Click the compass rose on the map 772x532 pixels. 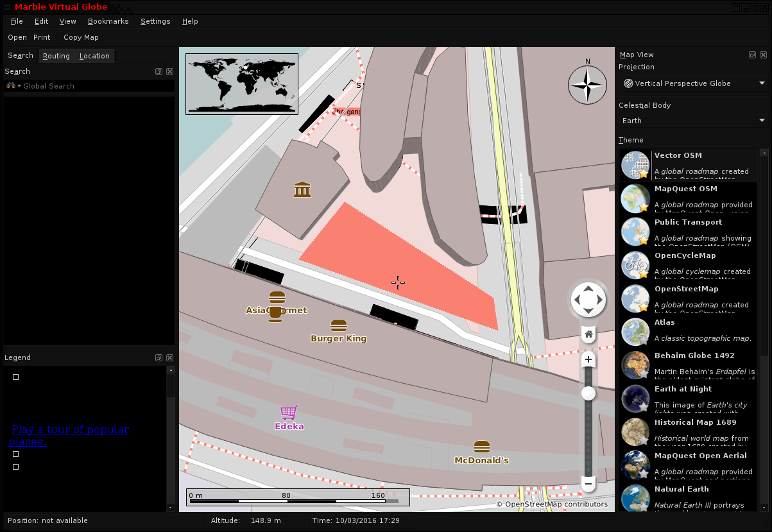point(587,85)
